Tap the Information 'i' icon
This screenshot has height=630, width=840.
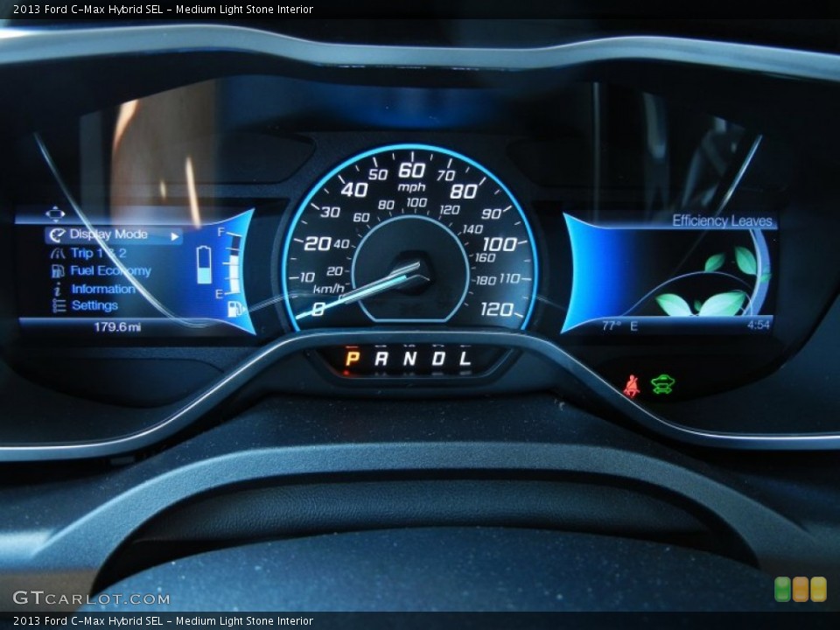coord(58,290)
